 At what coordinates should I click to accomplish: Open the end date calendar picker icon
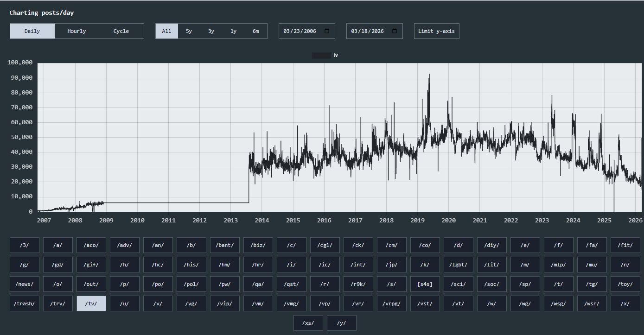click(395, 31)
